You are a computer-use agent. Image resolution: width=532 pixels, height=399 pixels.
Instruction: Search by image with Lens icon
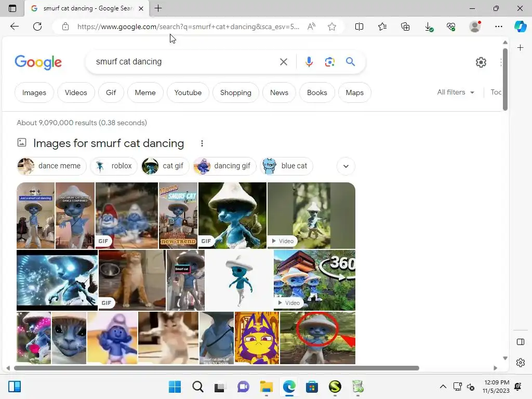[329, 62]
